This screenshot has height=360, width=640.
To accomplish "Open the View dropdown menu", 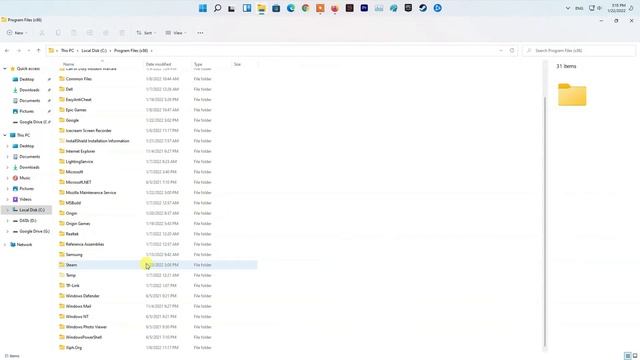I will click(176, 33).
